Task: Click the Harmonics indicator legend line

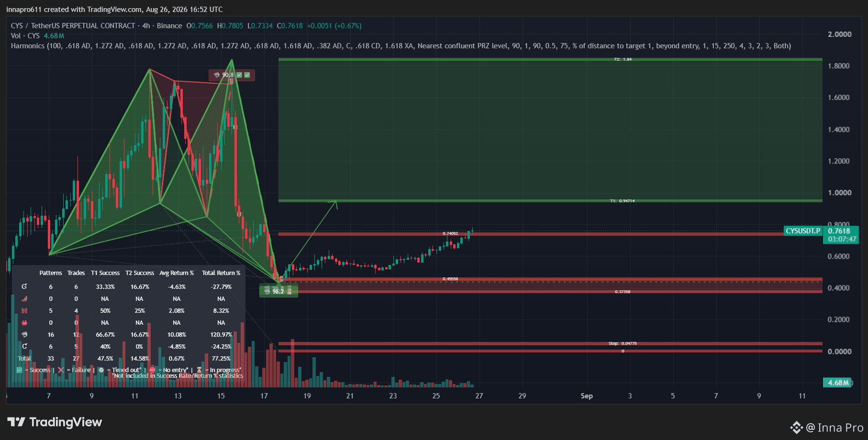Action: [x=401, y=46]
